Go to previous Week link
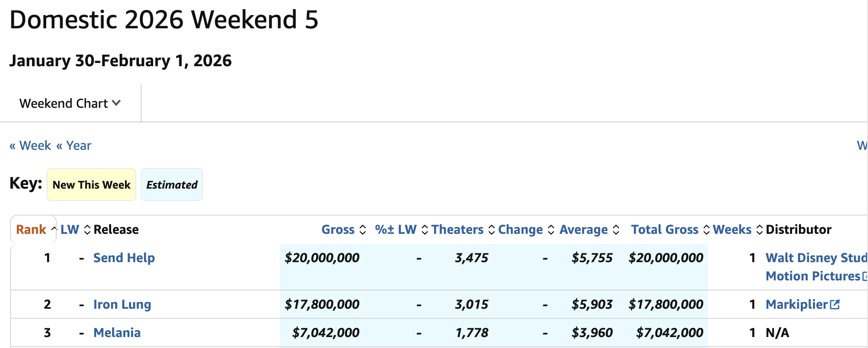 (x=30, y=146)
